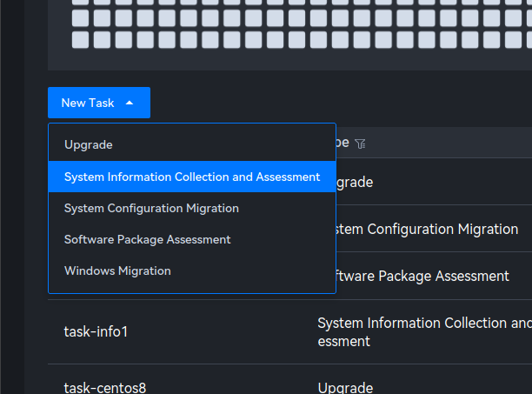
Task: Click the Type column header text
Action: [x=342, y=143]
